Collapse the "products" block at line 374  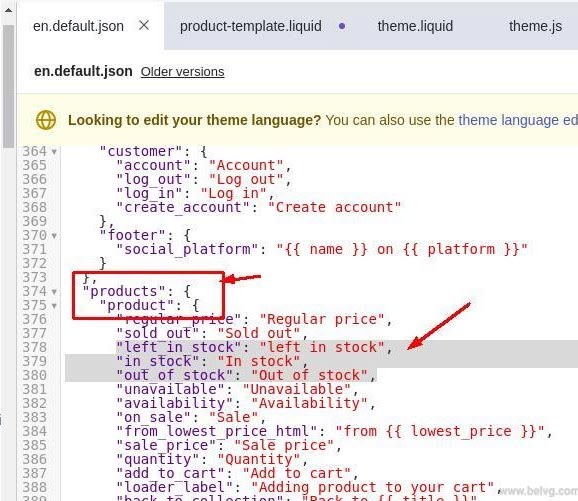click(x=54, y=292)
